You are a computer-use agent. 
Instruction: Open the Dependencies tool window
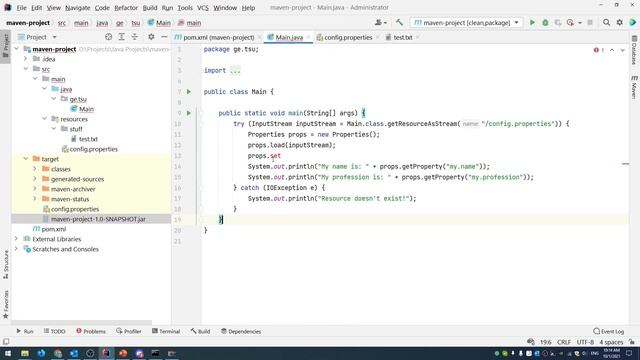click(x=241, y=331)
